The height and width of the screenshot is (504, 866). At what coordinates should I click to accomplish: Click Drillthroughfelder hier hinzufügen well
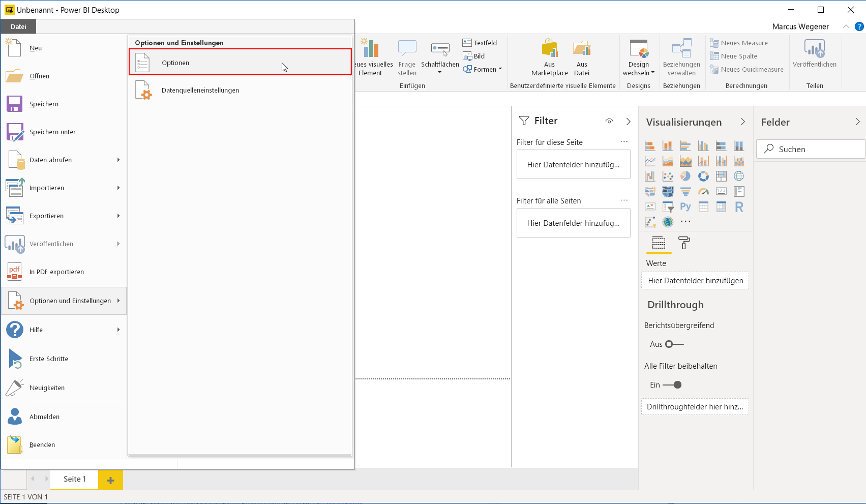[695, 407]
